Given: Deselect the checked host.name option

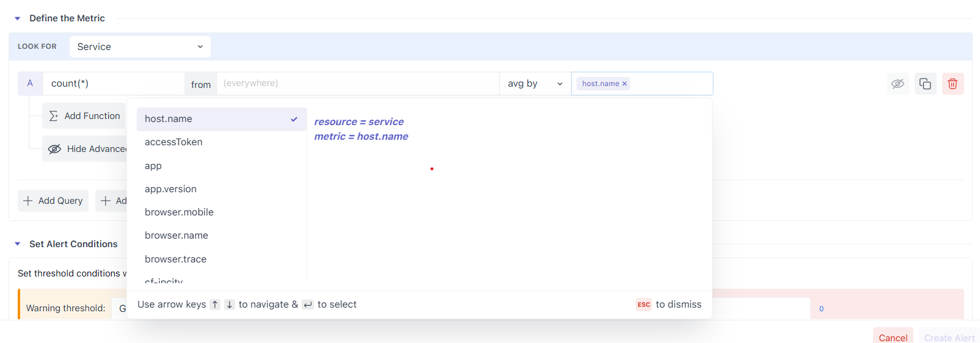Looking at the screenshot, I should [221, 119].
